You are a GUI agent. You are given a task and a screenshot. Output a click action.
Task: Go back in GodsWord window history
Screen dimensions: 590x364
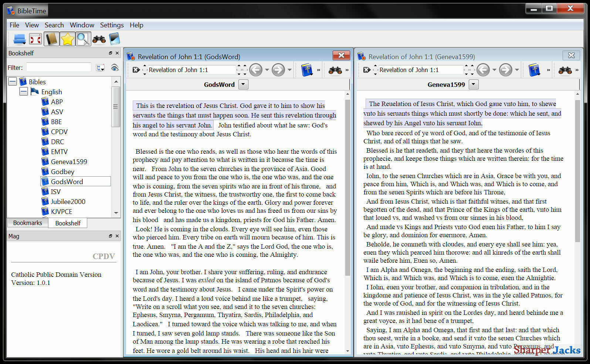coord(256,70)
